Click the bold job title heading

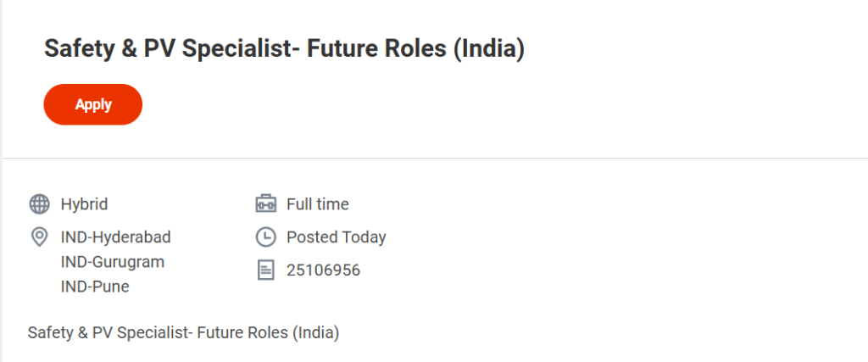point(284,50)
